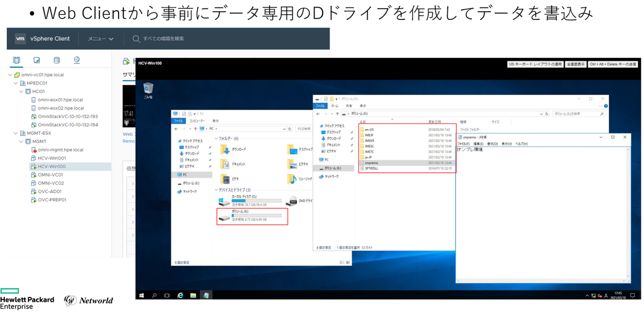Image resolution: width=644 pixels, height=314 pixels.
Task: Click the 全画面表示 button in the console bar
Action: (576, 63)
